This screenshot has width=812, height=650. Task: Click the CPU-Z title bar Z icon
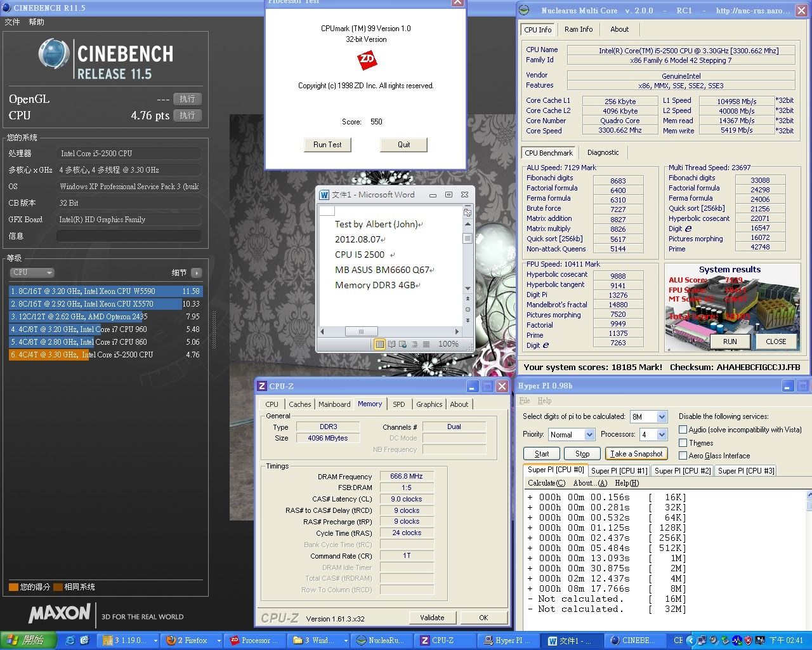coord(261,386)
